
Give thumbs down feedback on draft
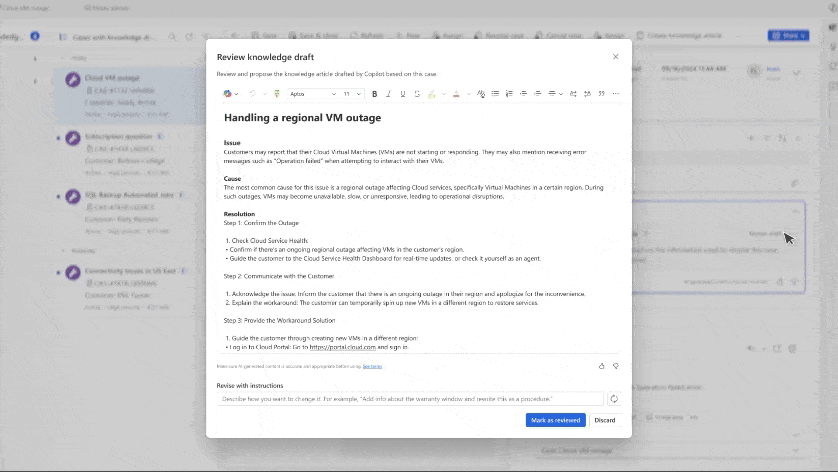615,366
